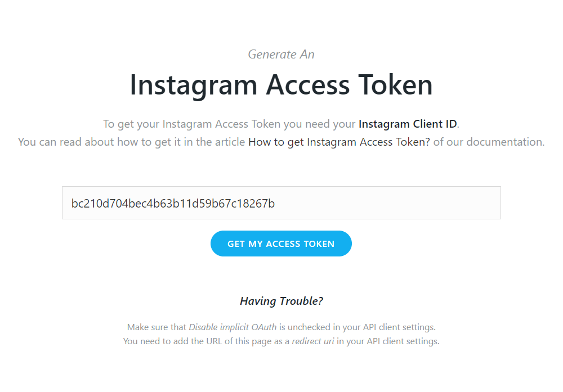
Task: Click in your API client settings after redirect uri
Action: click(388, 341)
